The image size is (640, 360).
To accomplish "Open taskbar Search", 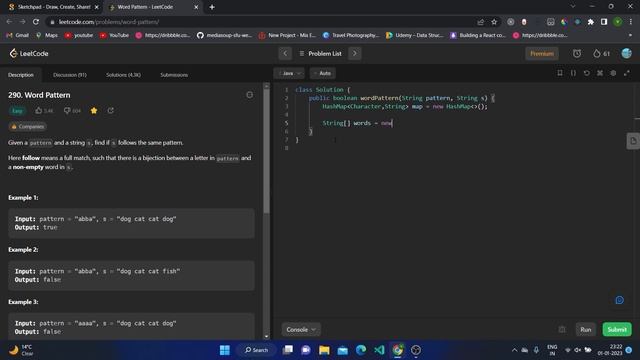I will 256,350.
